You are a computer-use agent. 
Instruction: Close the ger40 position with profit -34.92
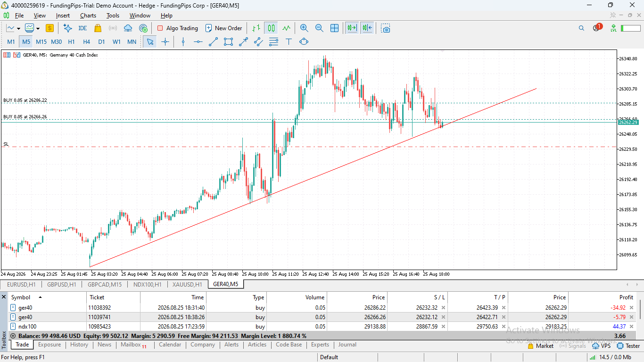coord(632,308)
